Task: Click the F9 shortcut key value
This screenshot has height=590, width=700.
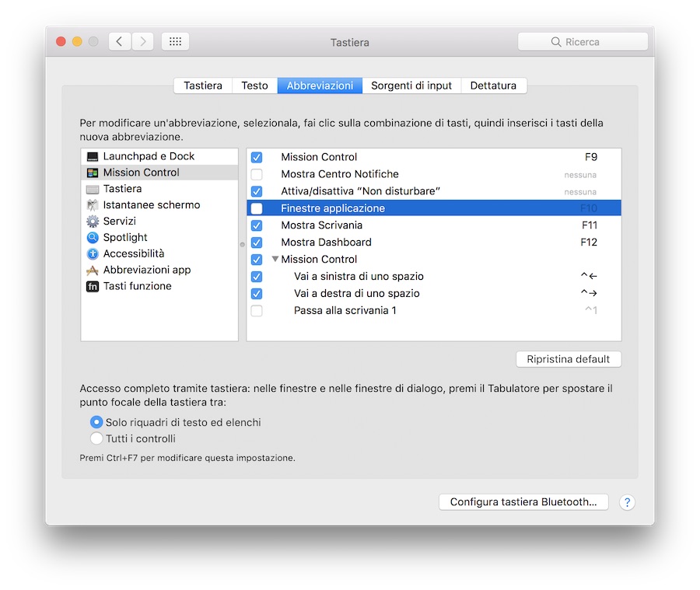Action: (590, 157)
